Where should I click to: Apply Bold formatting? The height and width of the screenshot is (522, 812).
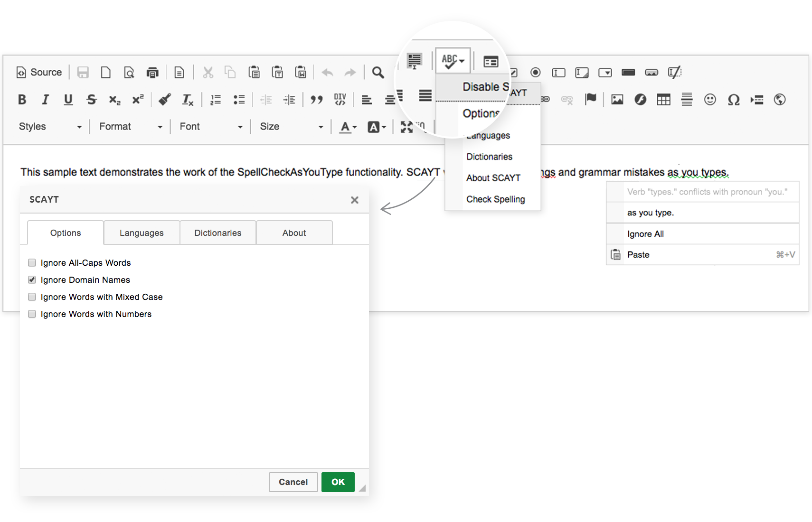click(x=22, y=100)
